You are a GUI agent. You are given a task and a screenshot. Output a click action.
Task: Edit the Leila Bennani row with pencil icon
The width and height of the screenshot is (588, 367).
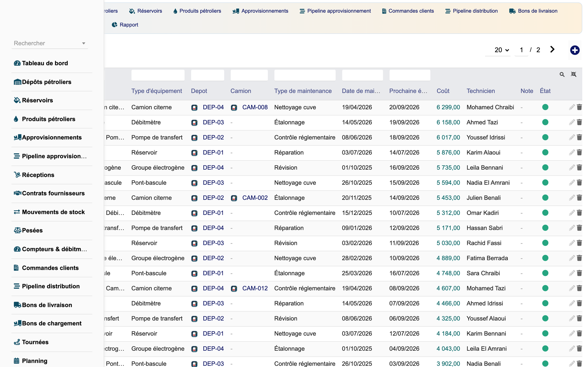[x=572, y=168]
